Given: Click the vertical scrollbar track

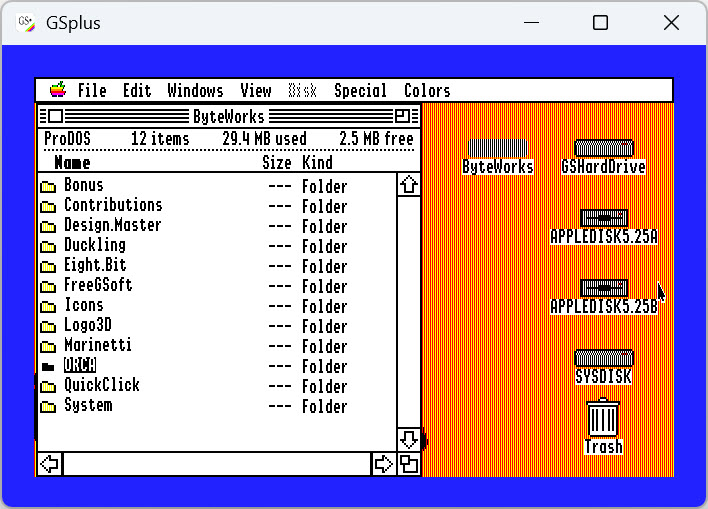Looking at the screenshot, I should tap(409, 312).
